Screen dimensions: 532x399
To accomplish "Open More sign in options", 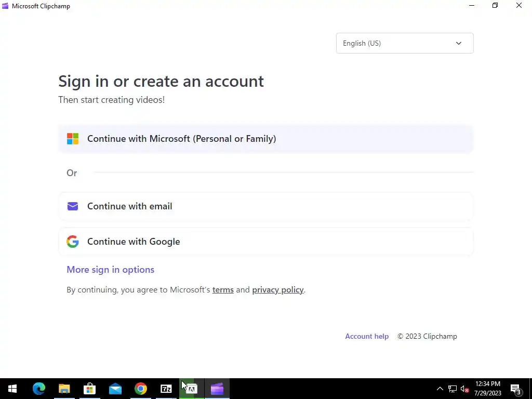I will point(110,270).
